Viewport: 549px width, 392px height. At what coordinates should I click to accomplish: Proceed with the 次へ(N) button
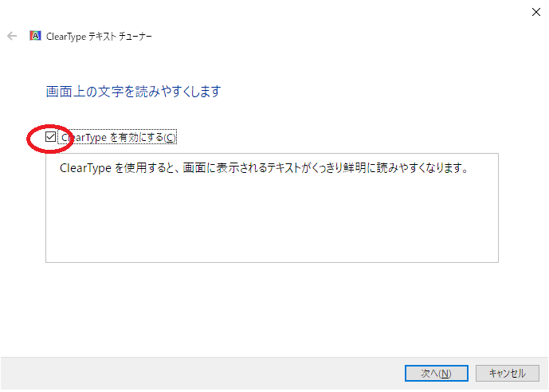pos(437,373)
